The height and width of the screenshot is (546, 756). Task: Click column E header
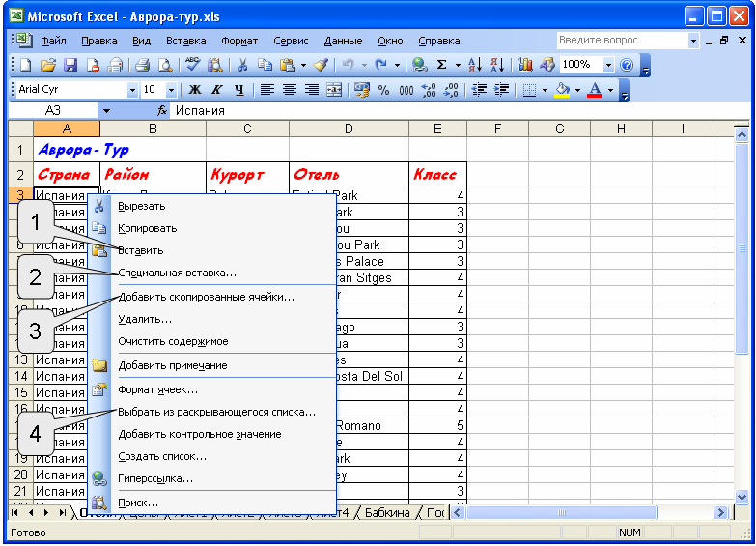pos(437,129)
